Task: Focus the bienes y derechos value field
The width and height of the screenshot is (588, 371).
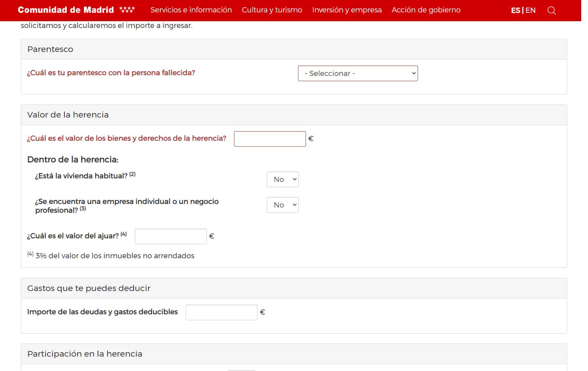Action: tap(270, 139)
